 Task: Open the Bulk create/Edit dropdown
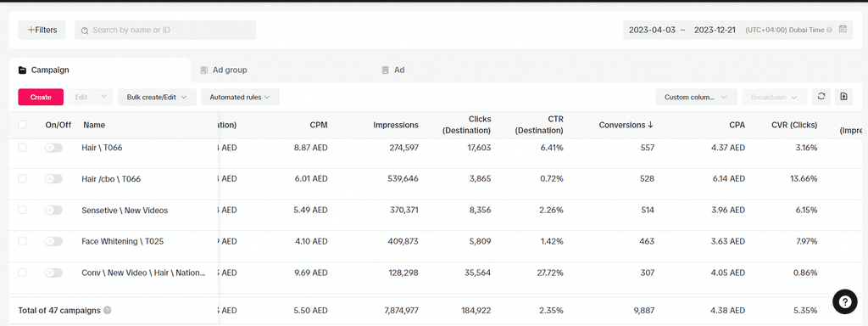tap(157, 97)
